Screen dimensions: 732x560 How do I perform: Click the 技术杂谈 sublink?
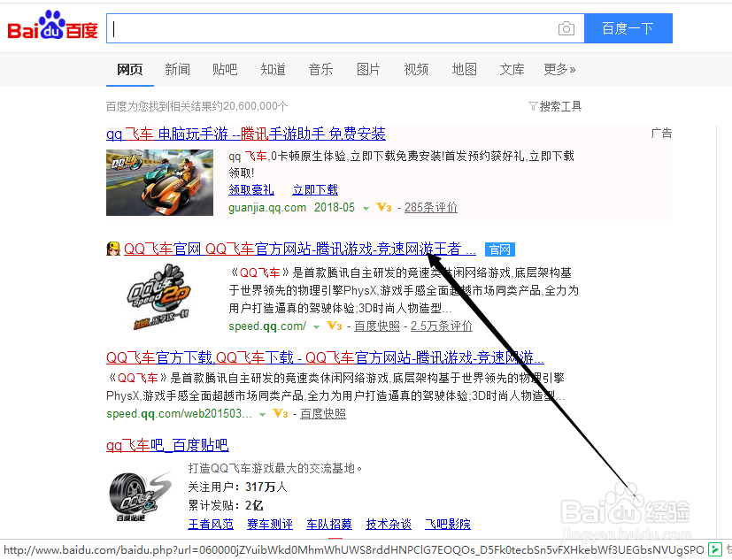389,524
